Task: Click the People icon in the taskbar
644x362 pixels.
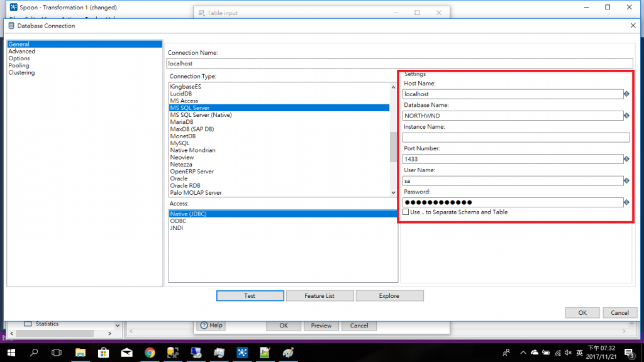Action: pyautogui.click(x=506, y=353)
